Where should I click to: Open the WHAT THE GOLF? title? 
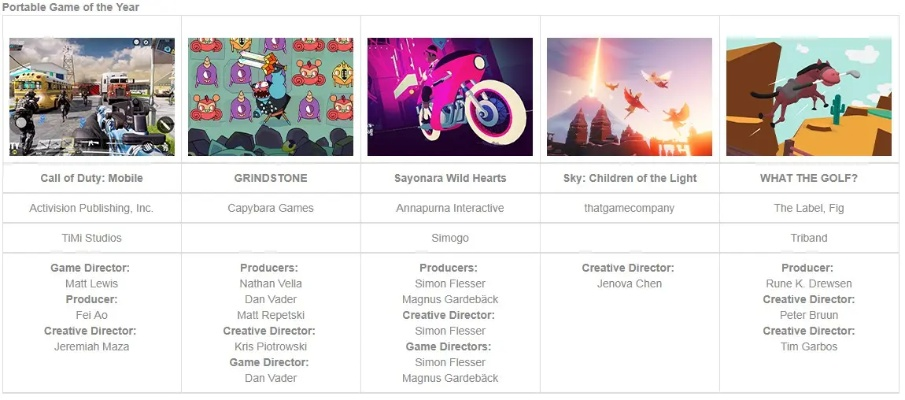(x=809, y=178)
